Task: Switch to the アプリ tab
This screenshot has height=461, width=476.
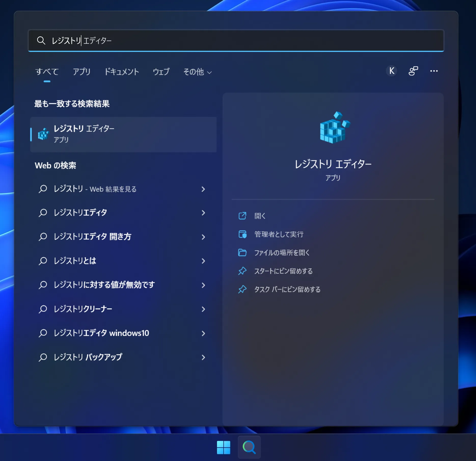Action: tap(81, 72)
